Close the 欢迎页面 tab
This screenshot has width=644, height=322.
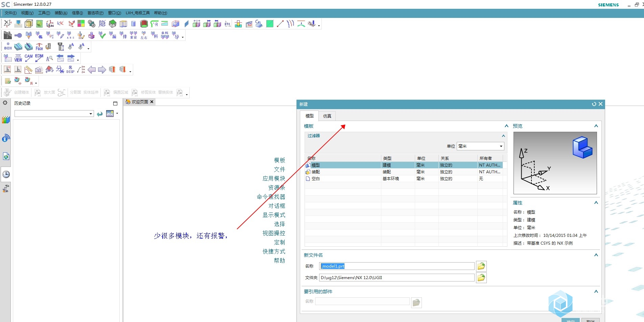[x=152, y=102]
